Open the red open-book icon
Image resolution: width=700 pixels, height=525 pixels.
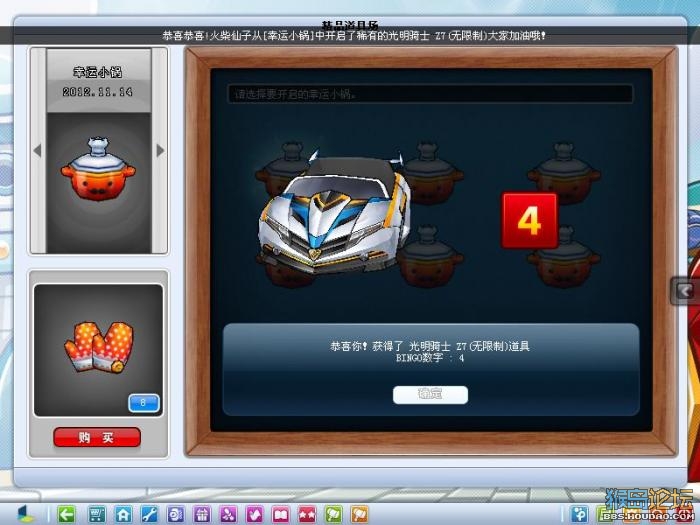pos(281,514)
